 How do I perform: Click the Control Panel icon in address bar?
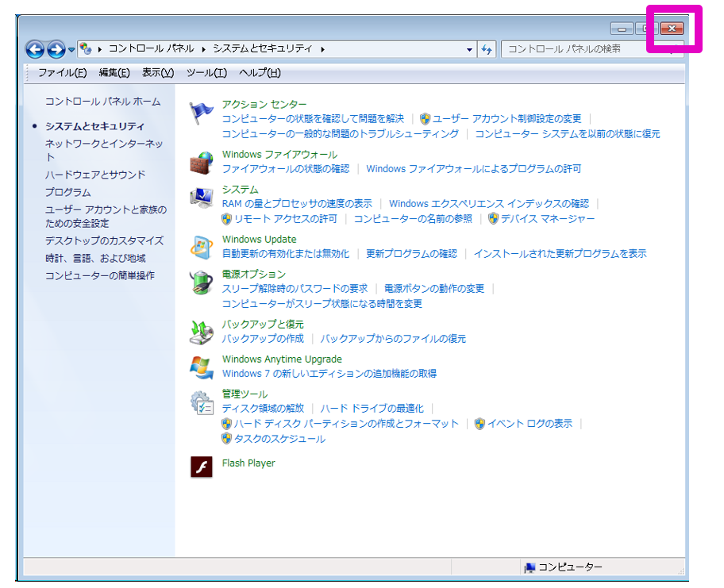tap(86, 48)
